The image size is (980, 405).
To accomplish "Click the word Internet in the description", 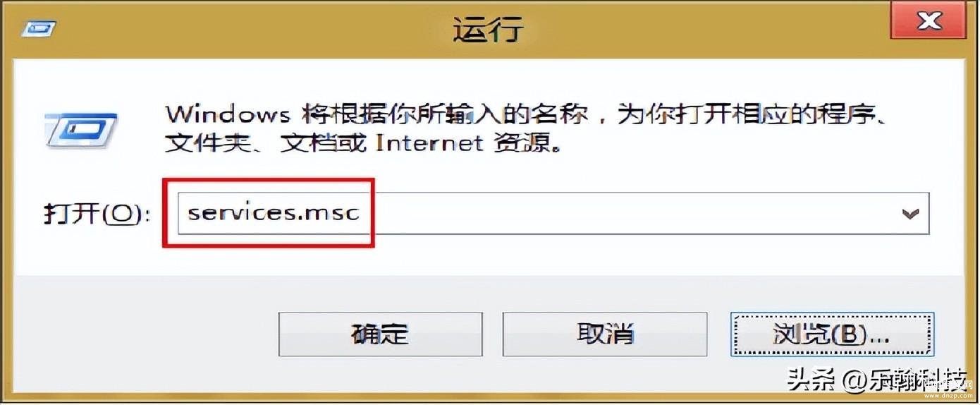I will [429, 144].
